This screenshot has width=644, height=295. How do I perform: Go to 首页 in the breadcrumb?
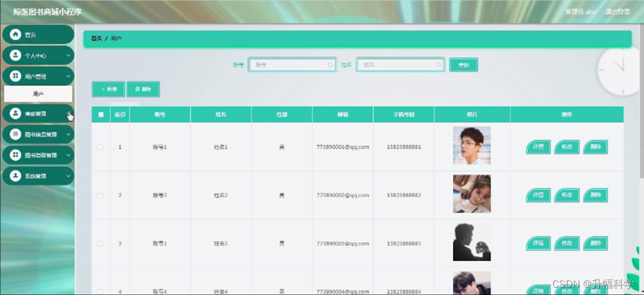96,39
